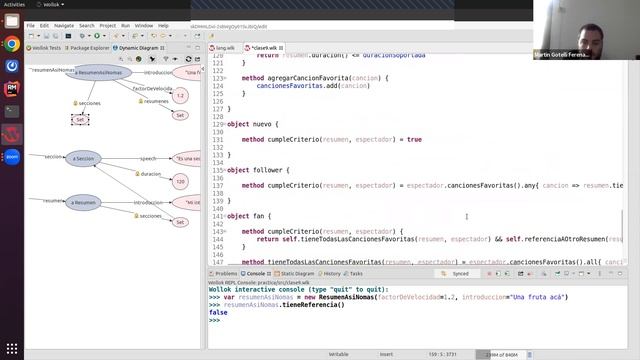Click the refresh icon in Dynamic Diagram toolbar

188,59
